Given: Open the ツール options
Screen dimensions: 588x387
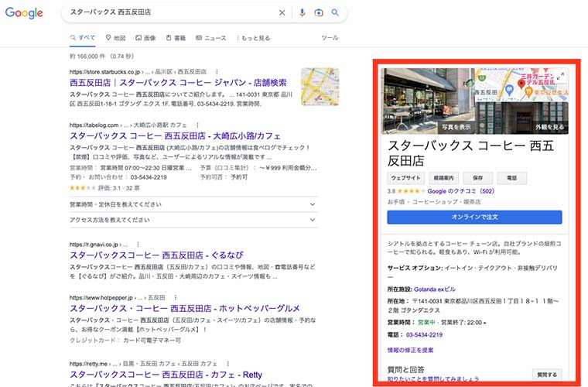Looking at the screenshot, I should tap(330, 37).
